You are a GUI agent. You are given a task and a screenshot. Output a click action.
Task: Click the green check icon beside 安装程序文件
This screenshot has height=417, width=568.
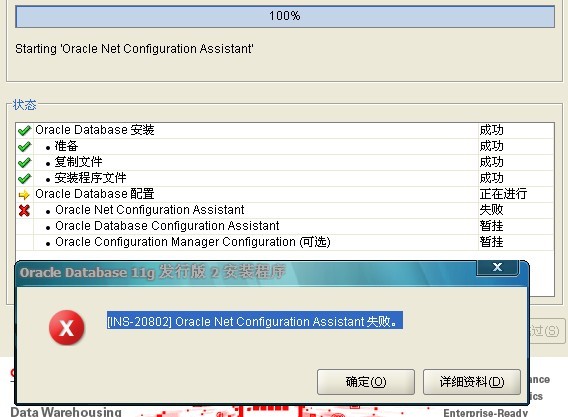click(24, 178)
